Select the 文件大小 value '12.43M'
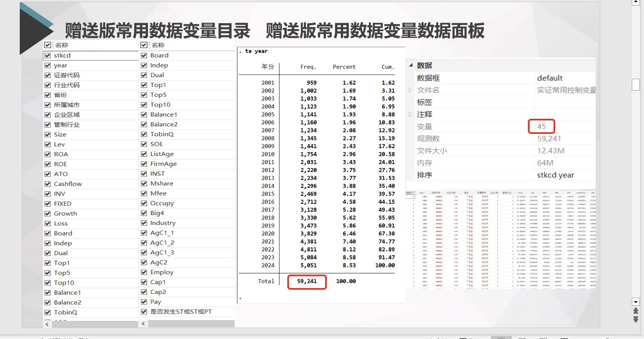The width and height of the screenshot is (644, 339). coord(551,151)
